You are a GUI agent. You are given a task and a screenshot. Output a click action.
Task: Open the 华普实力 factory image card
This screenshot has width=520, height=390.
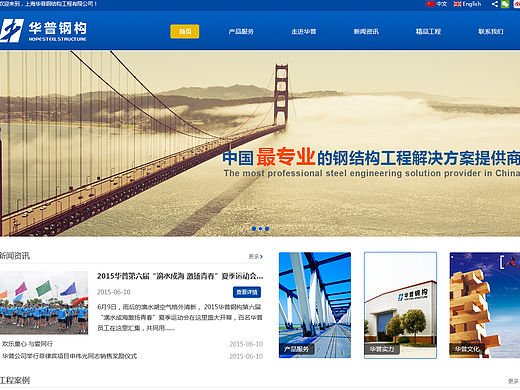pyautogui.click(x=400, y=305)
